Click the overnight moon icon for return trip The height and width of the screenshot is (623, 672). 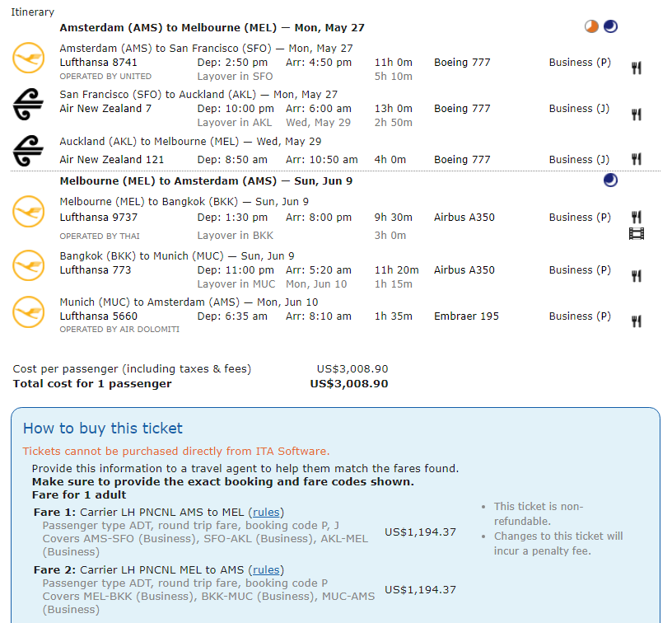coord(610,180)
